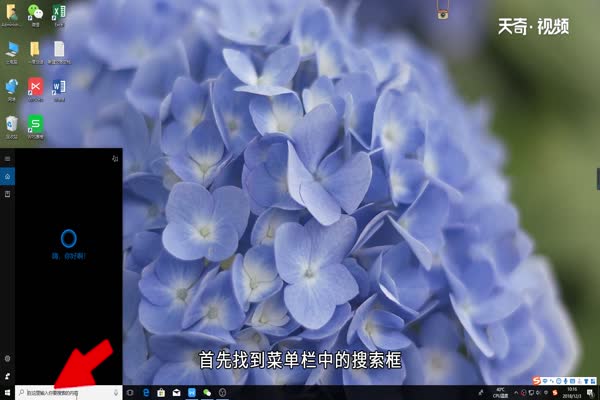Open the blue app on the taskbar
This screenshot has height=400, width=600.
192,393
